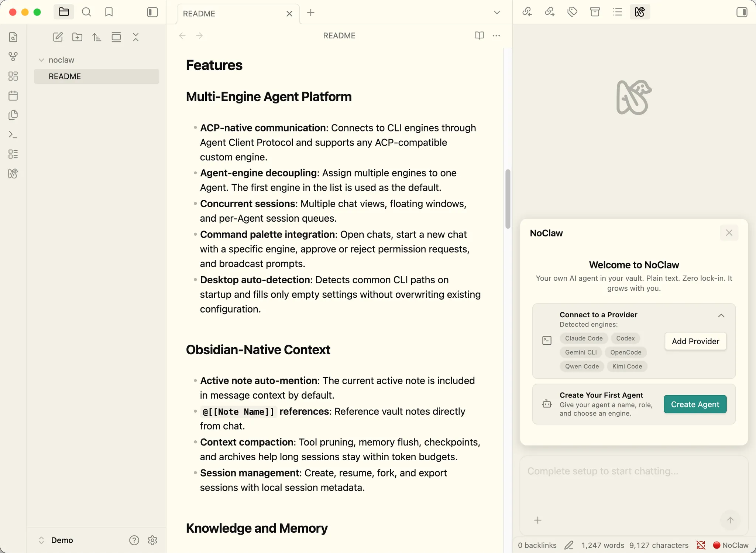Click the Create Agent button
The width and height of the screenshot is (756, 553).
pos(695,404)
